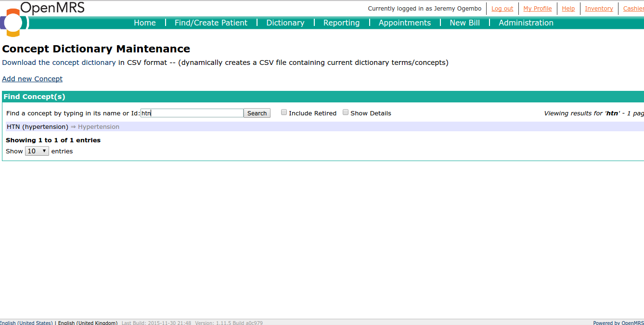The image size is (644, 325).
Task: Open the Home menu item
Action: 144,23
